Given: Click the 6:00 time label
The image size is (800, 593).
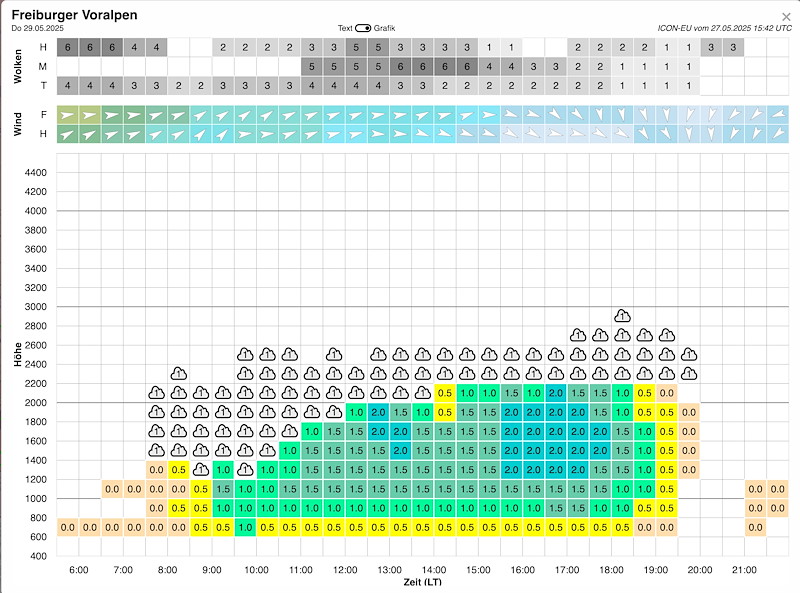Looking at the screenshot, I should click(x=79, y=570).
